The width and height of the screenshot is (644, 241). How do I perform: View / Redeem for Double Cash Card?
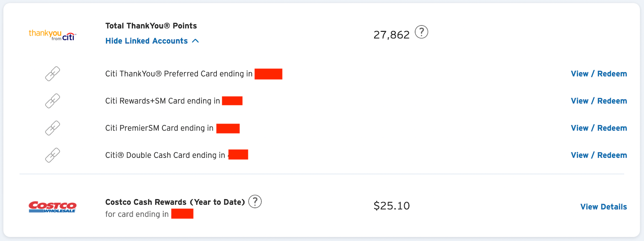(599, 155)
